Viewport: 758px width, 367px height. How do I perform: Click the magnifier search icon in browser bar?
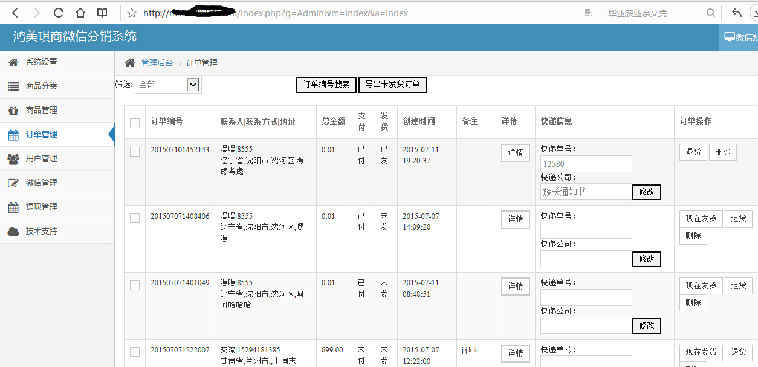[x=710, y=13]
